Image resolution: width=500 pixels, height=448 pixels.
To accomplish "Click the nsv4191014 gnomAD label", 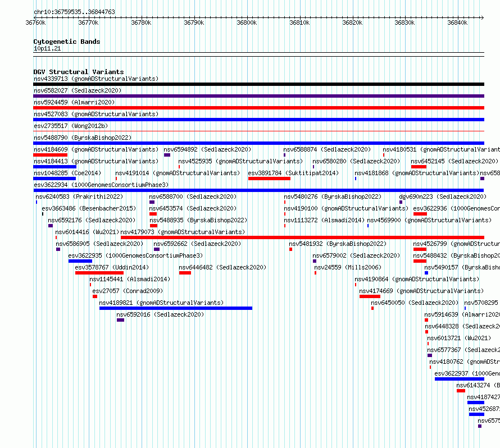I will tap(178, 173).
